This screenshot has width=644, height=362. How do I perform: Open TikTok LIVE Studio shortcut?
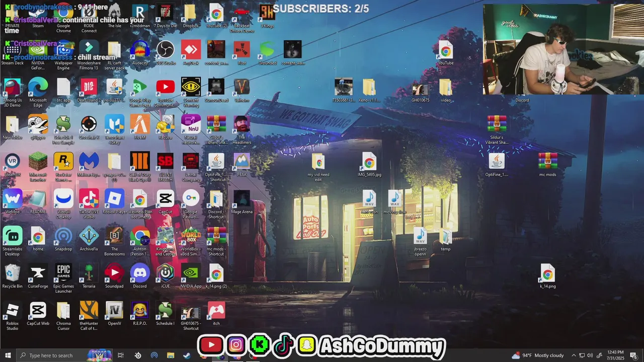pyautogui.click(x=89, y=205)
